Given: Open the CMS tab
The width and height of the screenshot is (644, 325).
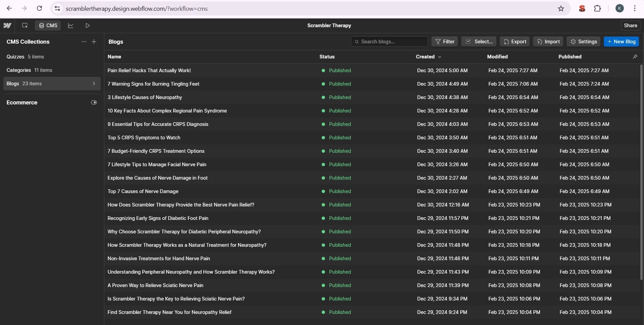Looking at the screenshot, I should (48, 26).
